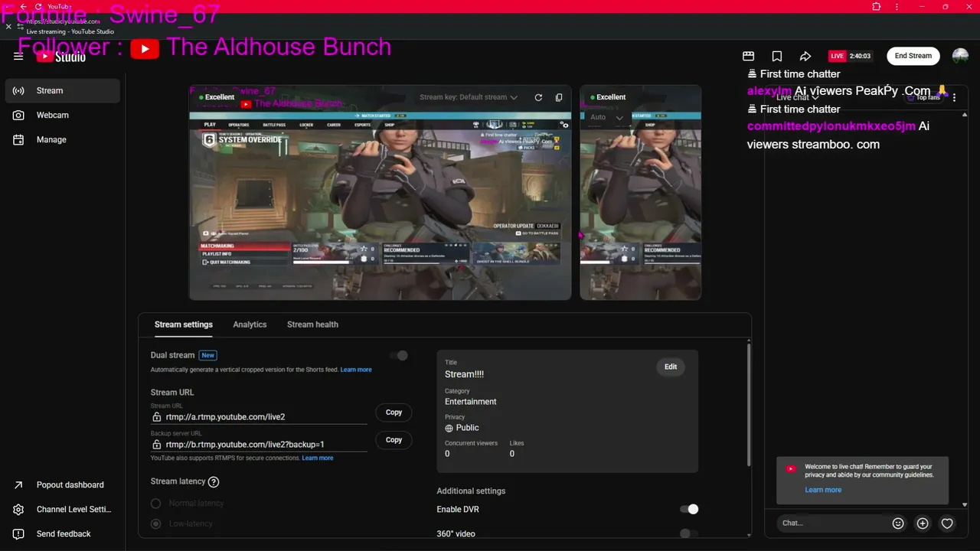980x551 pixels.
Task: Click the browser site settings icon
Action: (21, 27)
